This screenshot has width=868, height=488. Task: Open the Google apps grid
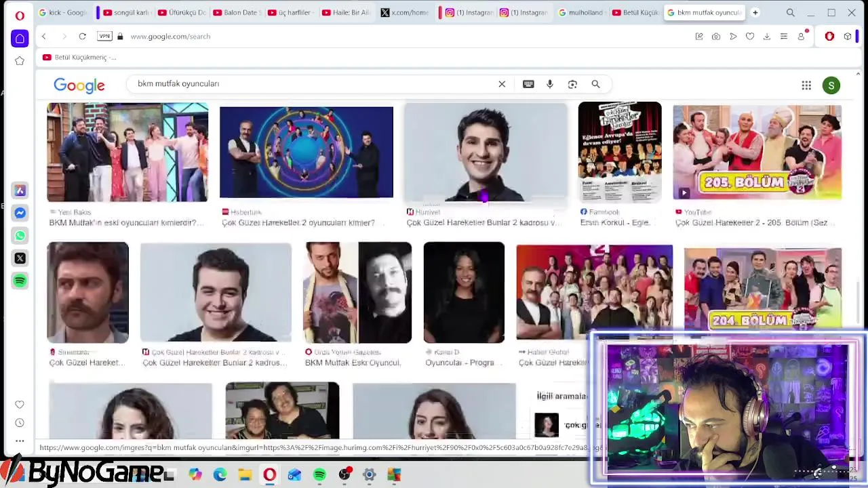tap(806, 85)
